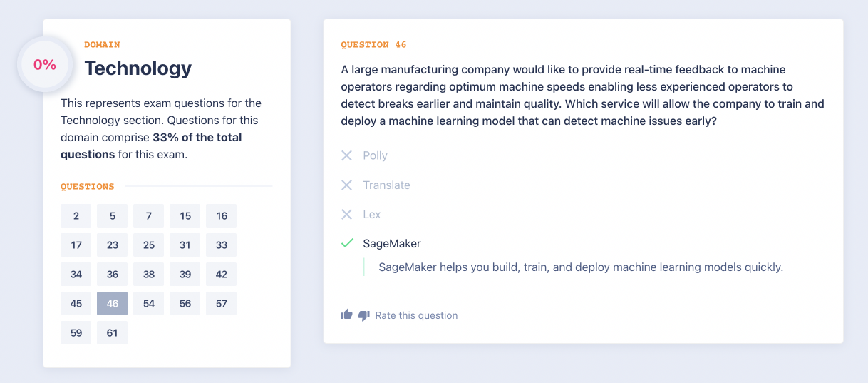Click the thumbs up rating icon
Image resolution: width=868 pixels, height=383 pixels.
pyautogui.click(x=347, y=315)
